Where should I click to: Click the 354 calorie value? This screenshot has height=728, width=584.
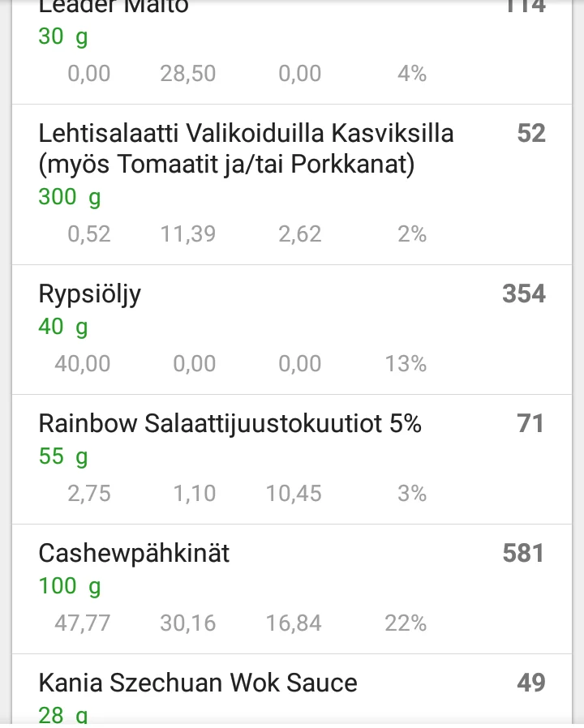(523, 293)
